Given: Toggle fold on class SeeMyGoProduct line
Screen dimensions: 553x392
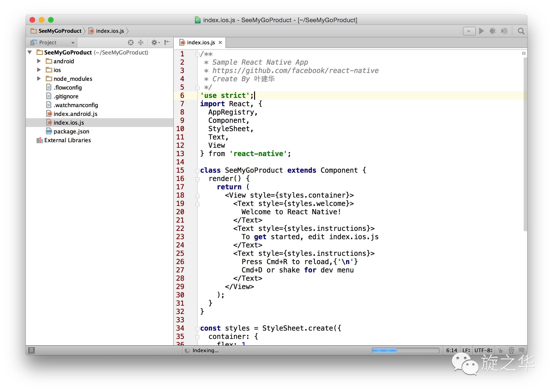Looking at the screenshot, I should [x=197, y=171].
